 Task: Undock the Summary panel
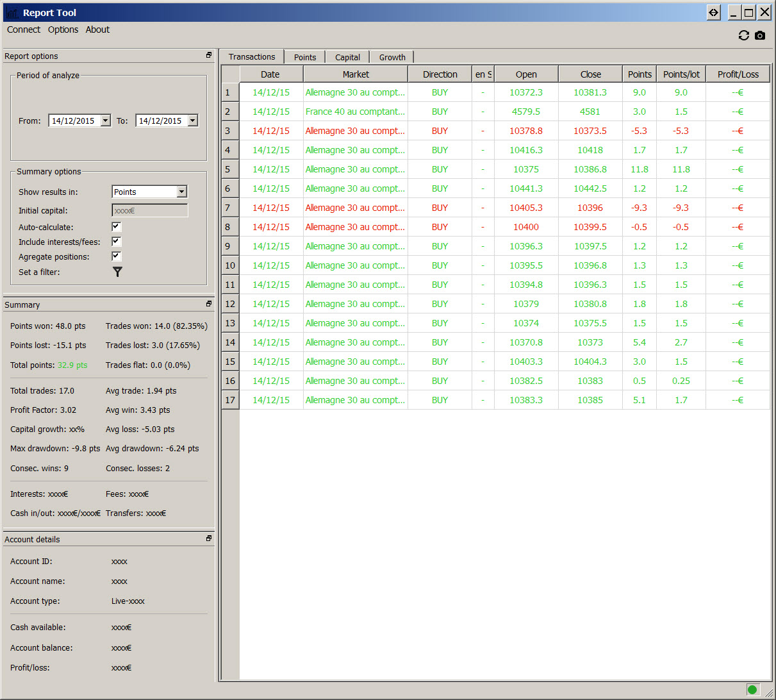[x=209, y=304]
